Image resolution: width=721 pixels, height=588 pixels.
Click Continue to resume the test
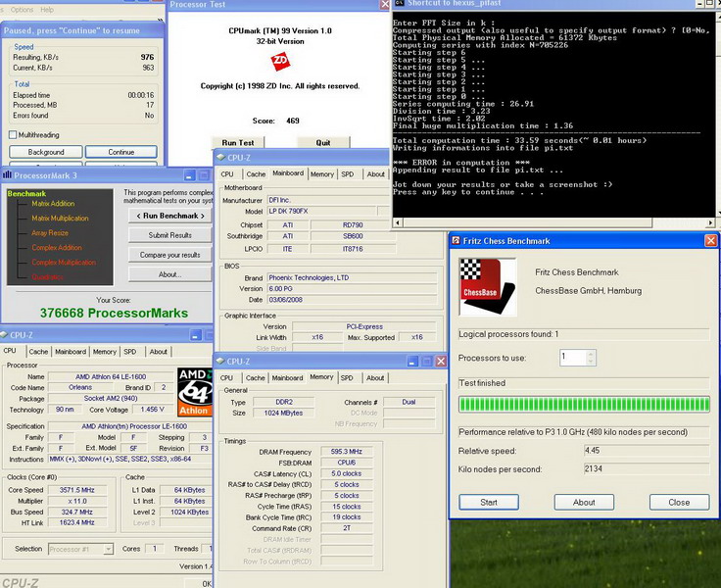[x=120, y=152]
